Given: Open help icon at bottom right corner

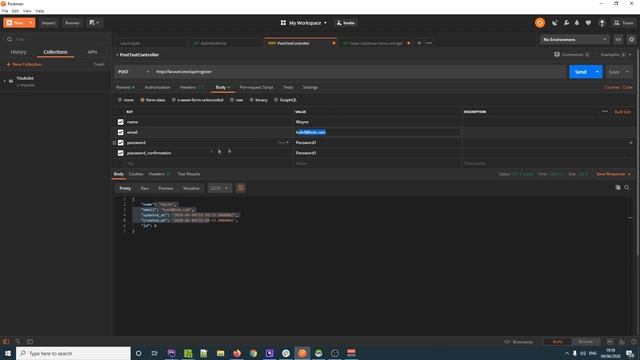Looking at the screenshot, I should coord(633,341).
